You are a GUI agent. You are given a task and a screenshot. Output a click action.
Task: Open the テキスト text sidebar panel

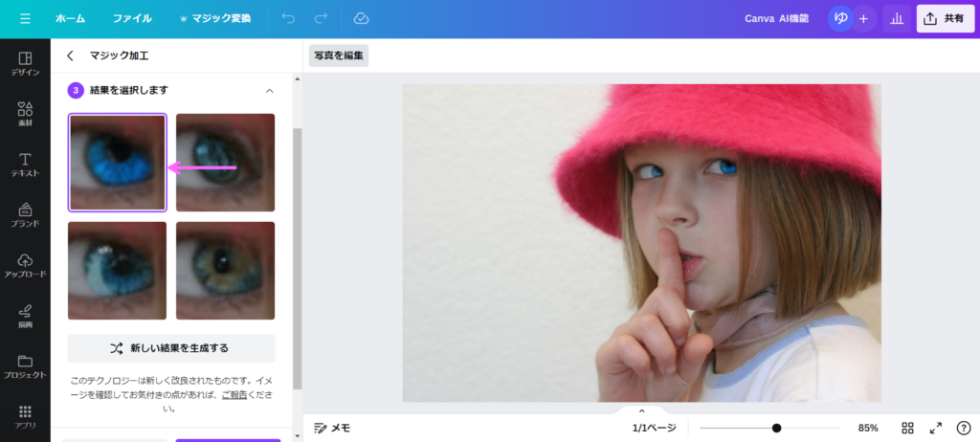[x=25, y=164]
